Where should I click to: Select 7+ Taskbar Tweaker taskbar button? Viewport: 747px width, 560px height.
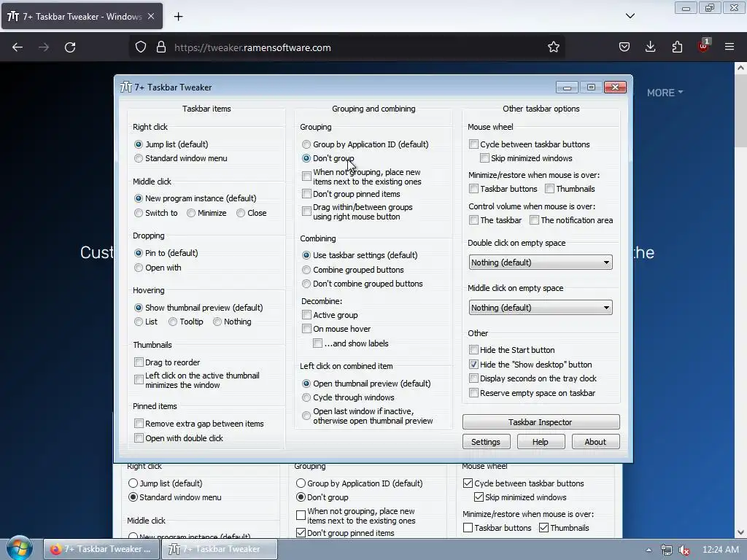(x=220, y=549)
